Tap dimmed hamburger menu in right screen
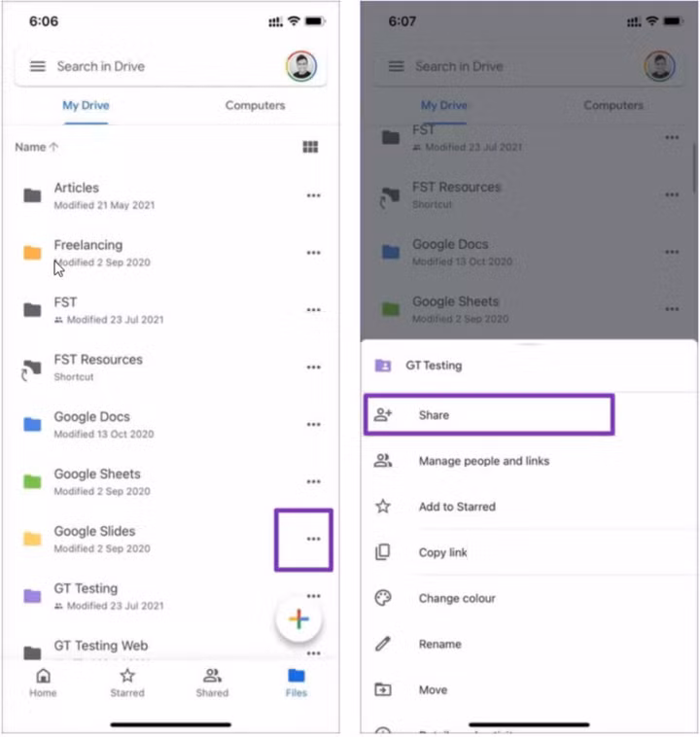 tap(396, 66)
